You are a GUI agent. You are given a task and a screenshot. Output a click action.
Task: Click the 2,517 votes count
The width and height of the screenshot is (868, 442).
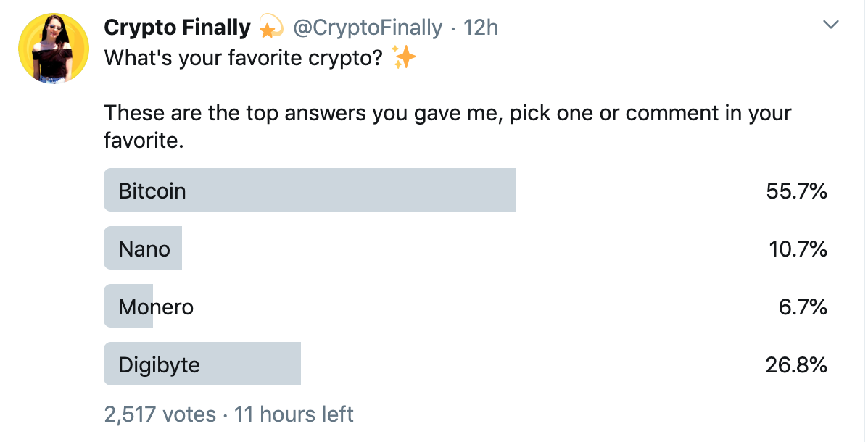pos(160,414)
